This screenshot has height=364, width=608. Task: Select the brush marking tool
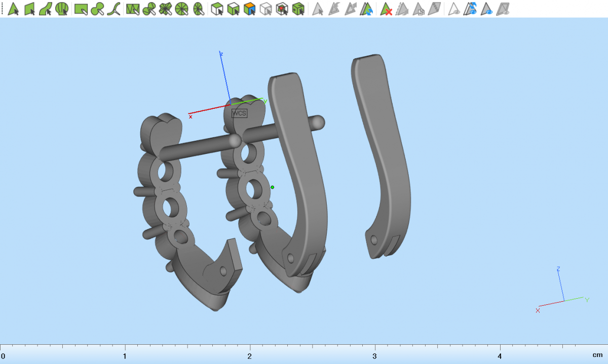pyautogui.click(x=98, y=9)
